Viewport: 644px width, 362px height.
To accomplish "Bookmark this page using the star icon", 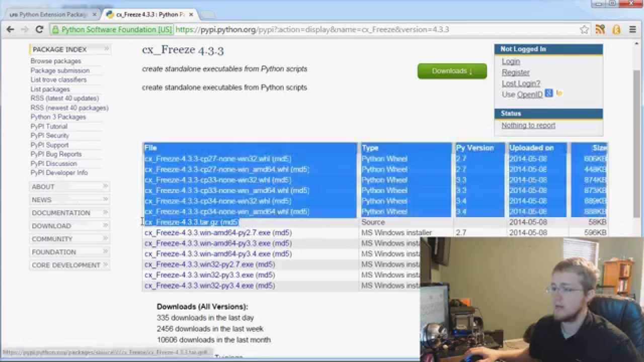I will (x=584, y=30).
